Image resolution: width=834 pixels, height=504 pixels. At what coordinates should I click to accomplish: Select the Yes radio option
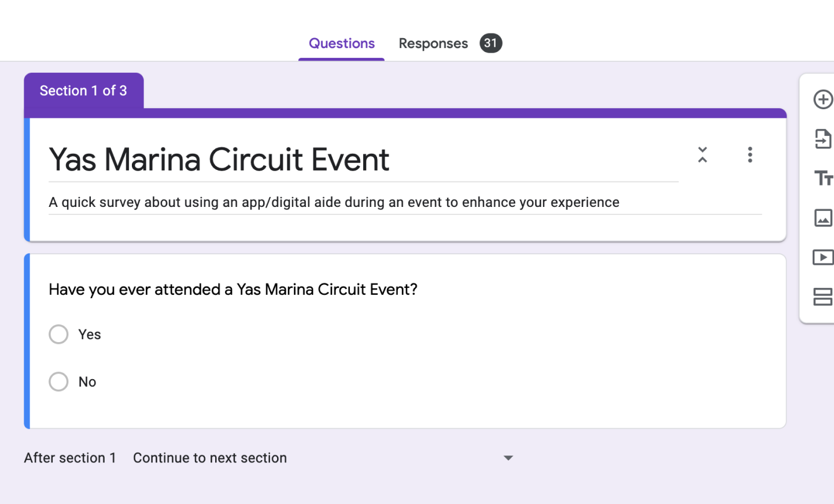[x=58, y=334]
